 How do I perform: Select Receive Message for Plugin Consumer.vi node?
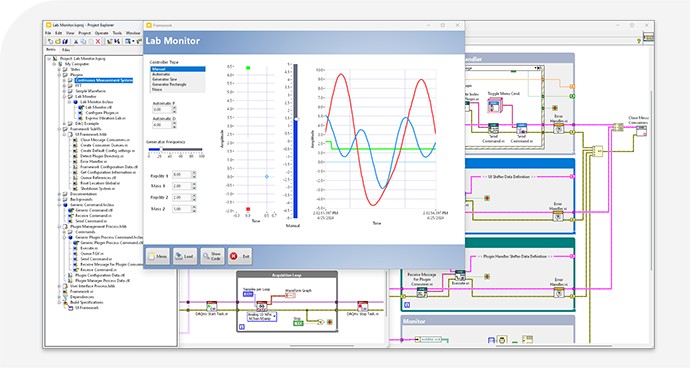(422, 292)
